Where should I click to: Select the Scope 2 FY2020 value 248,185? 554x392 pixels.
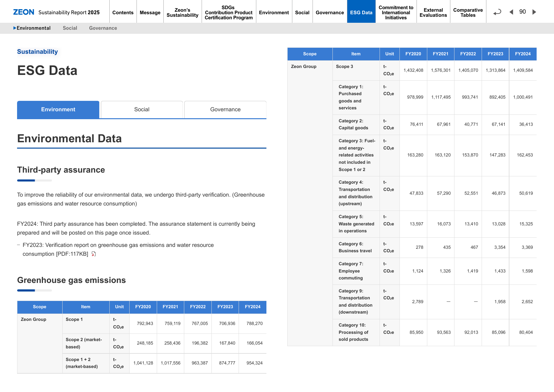coord(145,343)
